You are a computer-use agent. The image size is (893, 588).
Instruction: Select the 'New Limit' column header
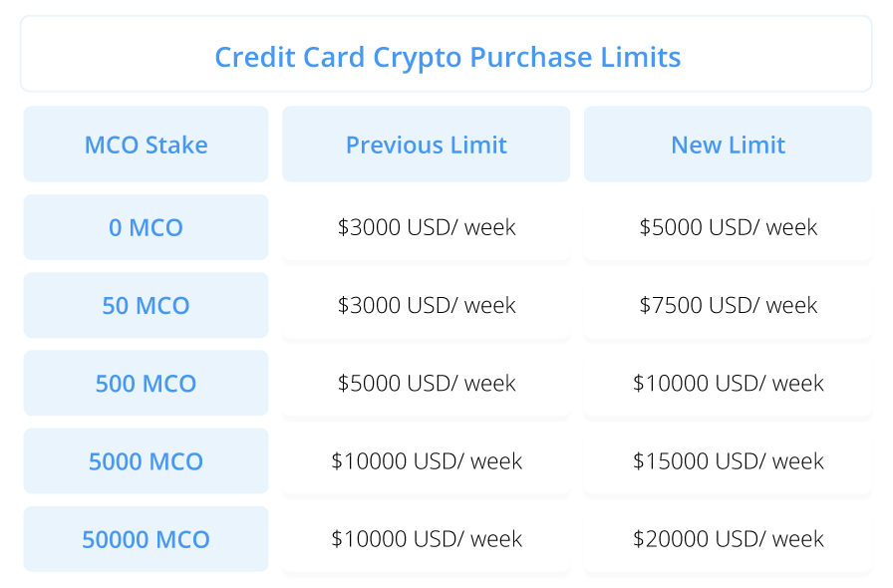click(728, 145)
